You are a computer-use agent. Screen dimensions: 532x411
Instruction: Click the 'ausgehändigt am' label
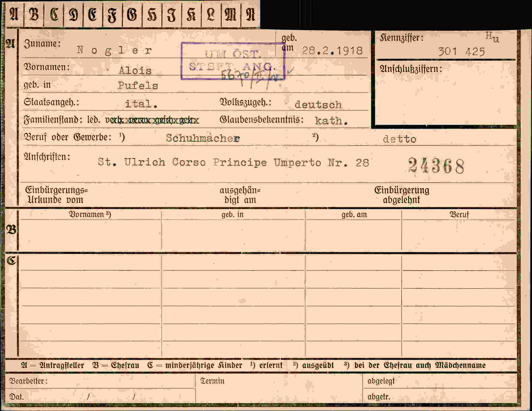pyautogui.click(x=240, y=195)
